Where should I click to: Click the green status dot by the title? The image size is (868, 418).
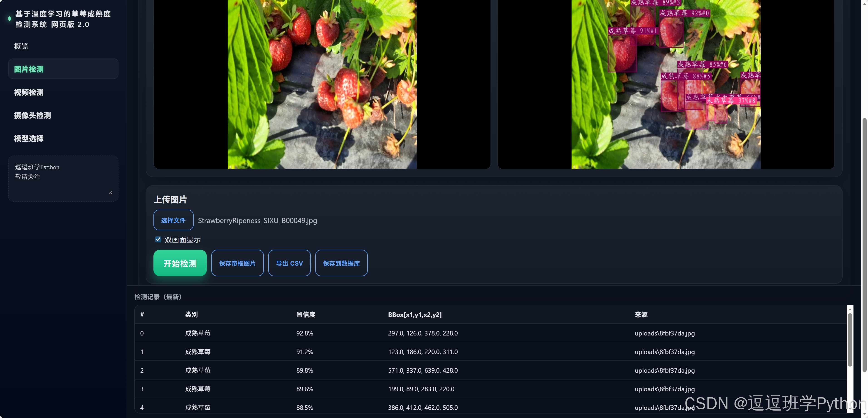[x=10, y=19]
